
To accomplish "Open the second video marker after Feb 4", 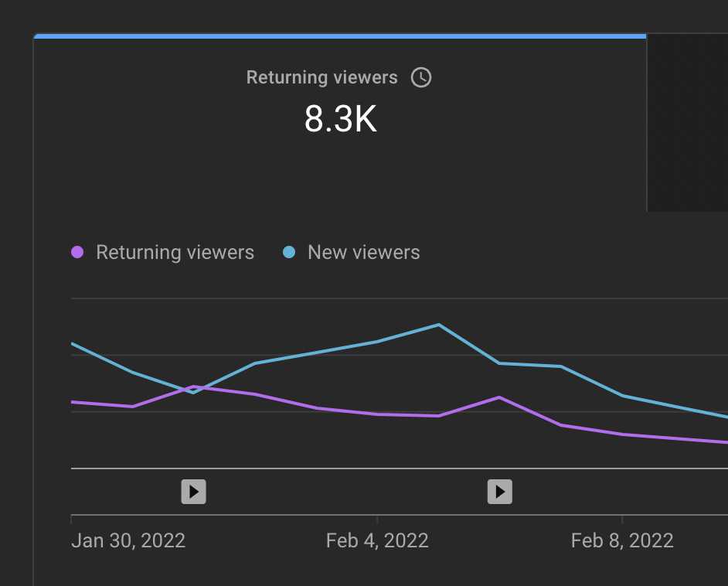I will 499,492.
